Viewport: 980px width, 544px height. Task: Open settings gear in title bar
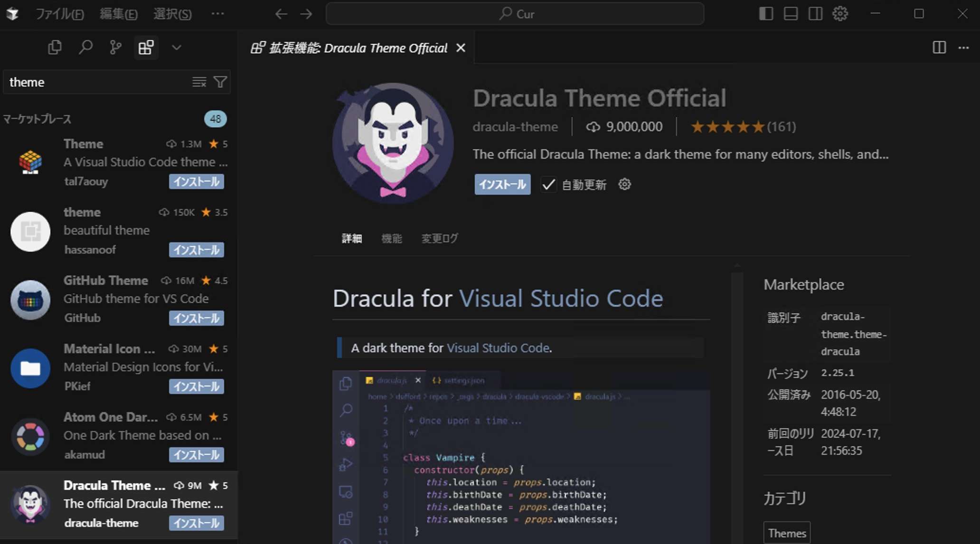point(840,14)
